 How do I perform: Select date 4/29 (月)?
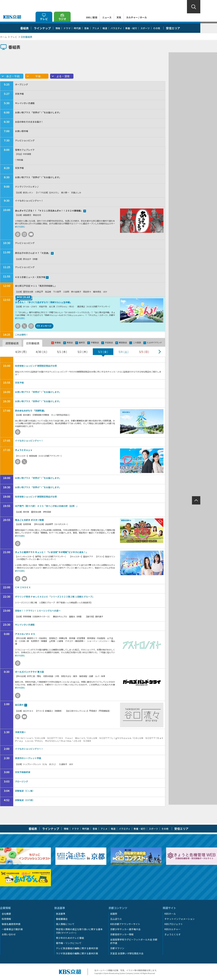pos(21,352)
